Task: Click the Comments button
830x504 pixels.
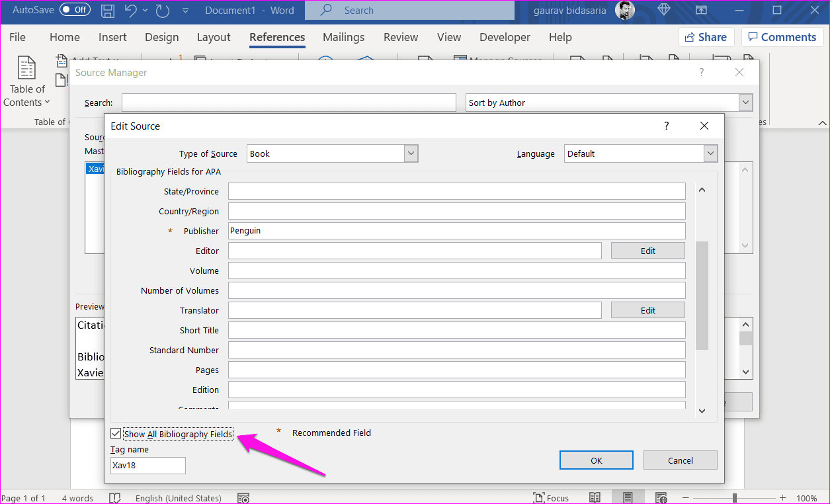Action: [782, 37]
